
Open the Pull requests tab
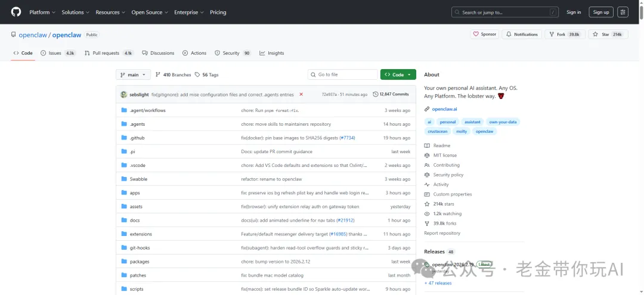109,53
